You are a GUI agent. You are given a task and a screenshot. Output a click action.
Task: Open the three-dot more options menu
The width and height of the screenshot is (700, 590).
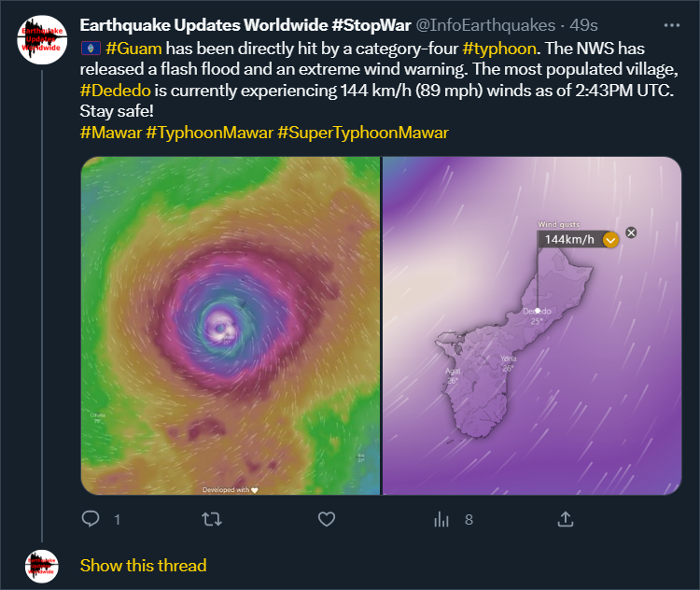pos(672,25)
